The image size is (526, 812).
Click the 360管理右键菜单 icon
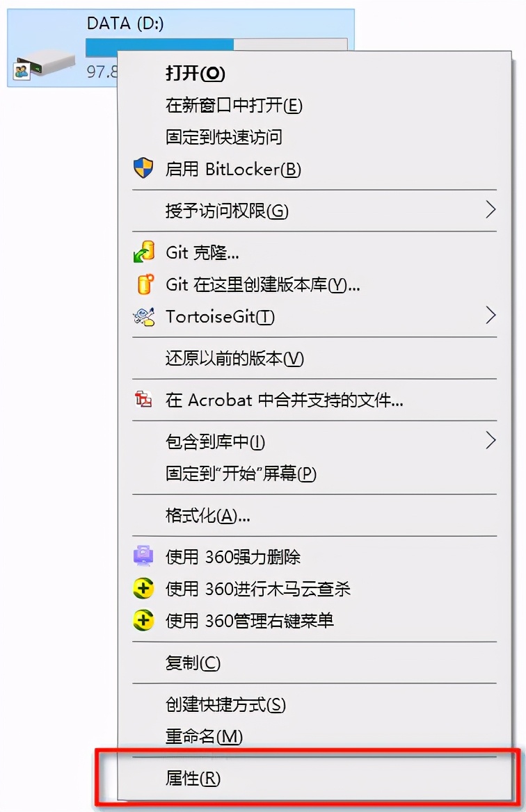tap(144, 620)
